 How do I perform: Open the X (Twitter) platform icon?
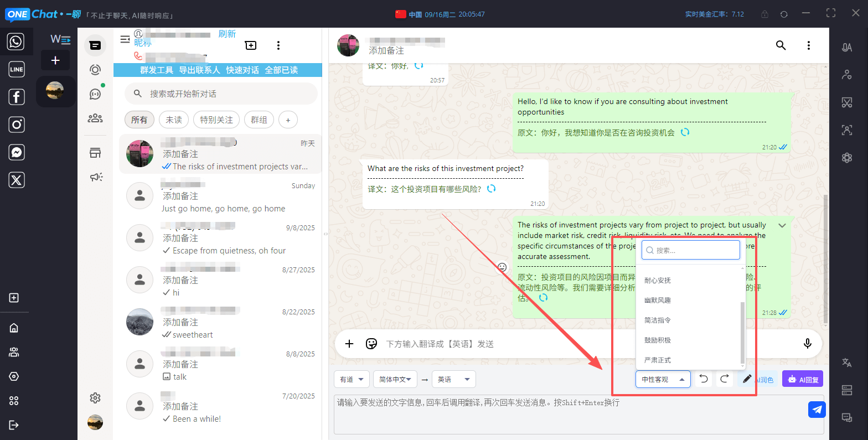pyautogui.click(x=16, y=180)
